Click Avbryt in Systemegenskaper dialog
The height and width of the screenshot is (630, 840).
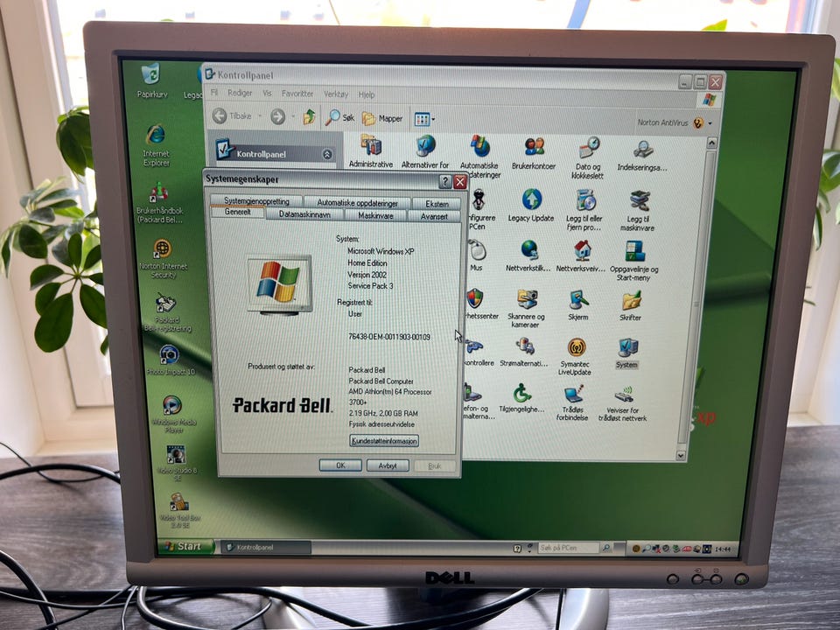[388, 465]
